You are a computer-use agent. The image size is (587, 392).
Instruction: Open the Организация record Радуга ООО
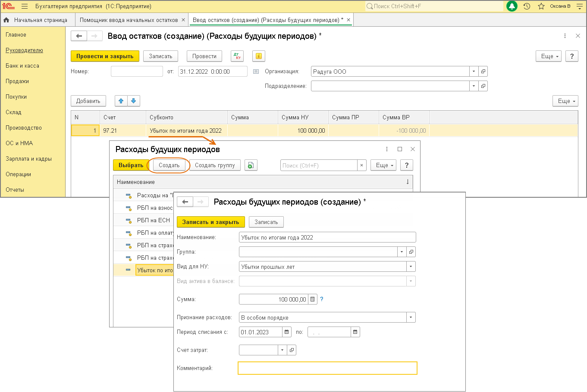pos(483,72)
